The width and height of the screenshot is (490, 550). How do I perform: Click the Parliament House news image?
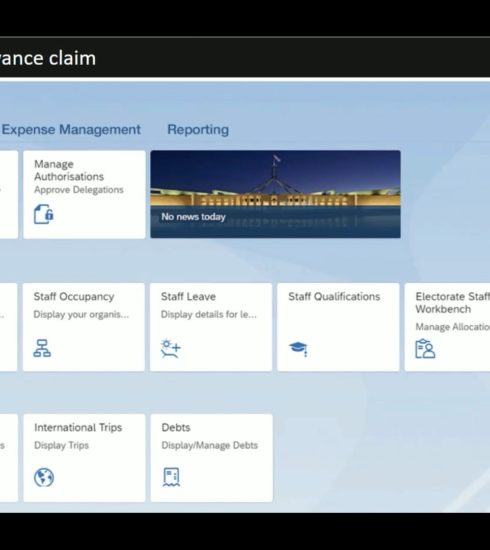click(275, 194)
